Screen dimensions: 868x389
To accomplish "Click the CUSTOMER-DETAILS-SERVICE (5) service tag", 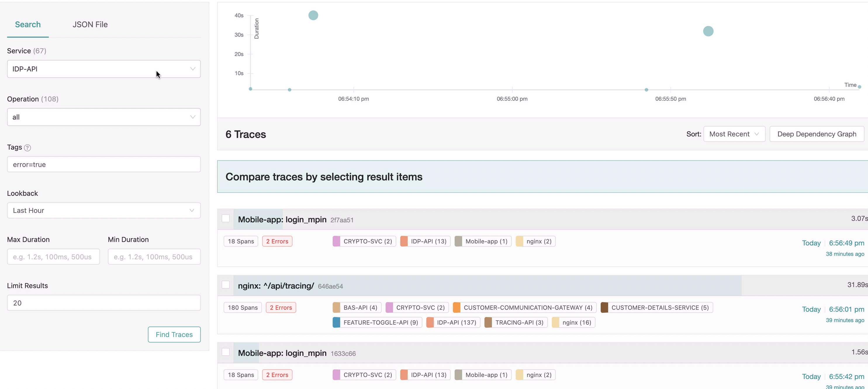I will pyautogui.click(x=656, y=308).
